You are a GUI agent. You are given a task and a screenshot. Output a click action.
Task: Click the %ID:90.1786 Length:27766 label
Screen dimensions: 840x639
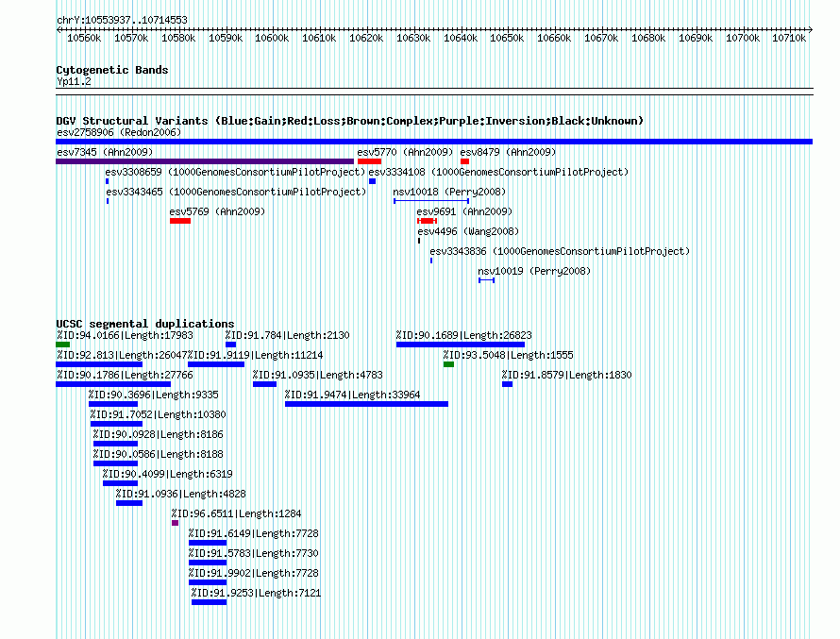(125, 375)
